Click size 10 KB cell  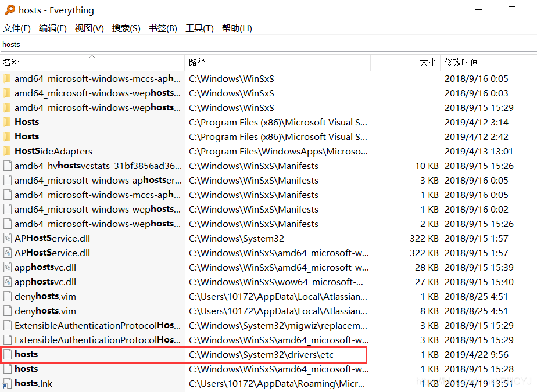click(x=427, y=166)
